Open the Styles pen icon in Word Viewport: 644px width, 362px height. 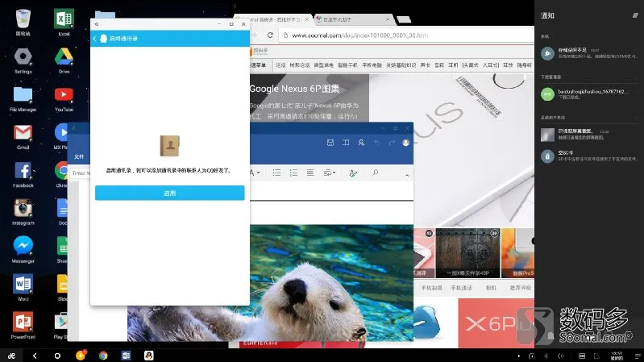(353, 173)
